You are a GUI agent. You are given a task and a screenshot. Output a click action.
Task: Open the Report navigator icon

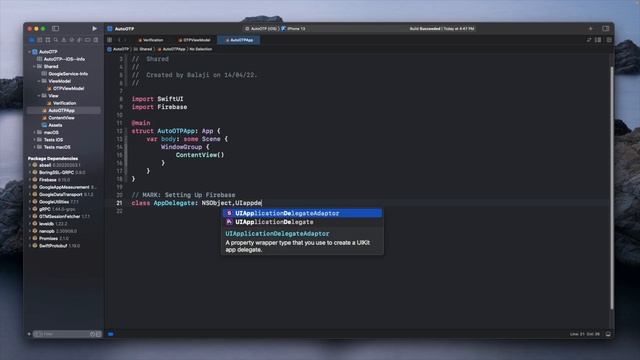click(96, 40)
